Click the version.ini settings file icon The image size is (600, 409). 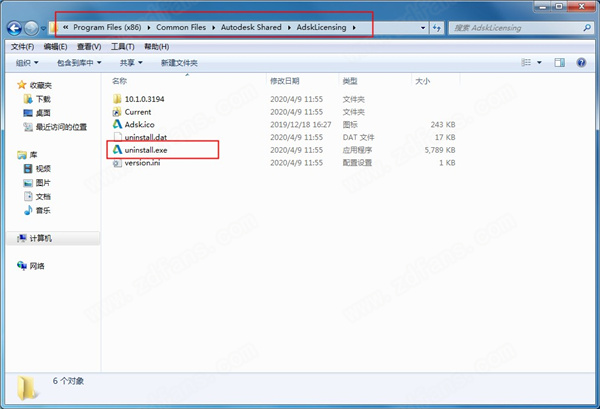point(117,163)
